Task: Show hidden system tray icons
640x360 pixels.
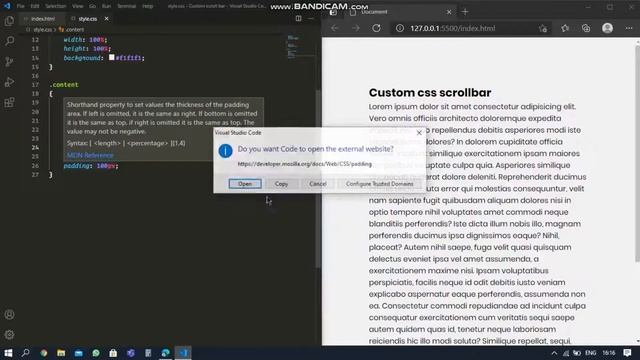Action: coord(554,353)
